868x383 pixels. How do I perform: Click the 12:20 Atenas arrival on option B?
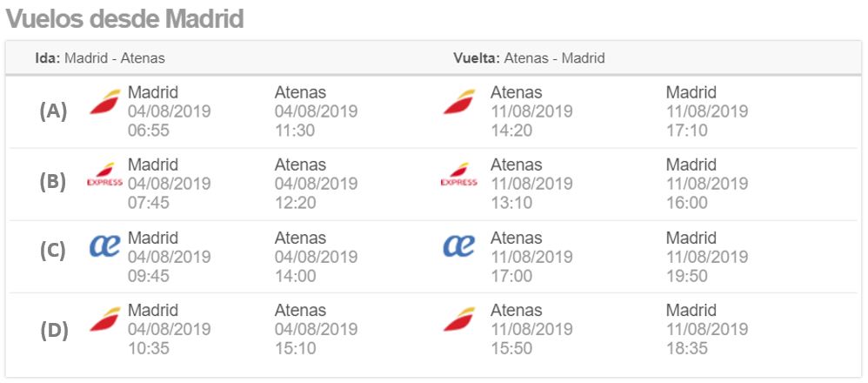tap(295, 203)
